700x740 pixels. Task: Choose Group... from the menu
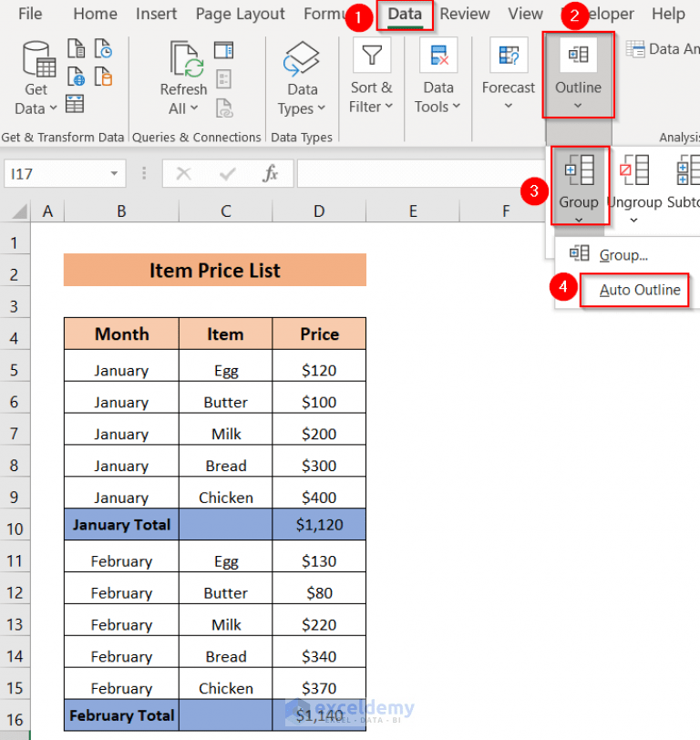coord(623,255)
